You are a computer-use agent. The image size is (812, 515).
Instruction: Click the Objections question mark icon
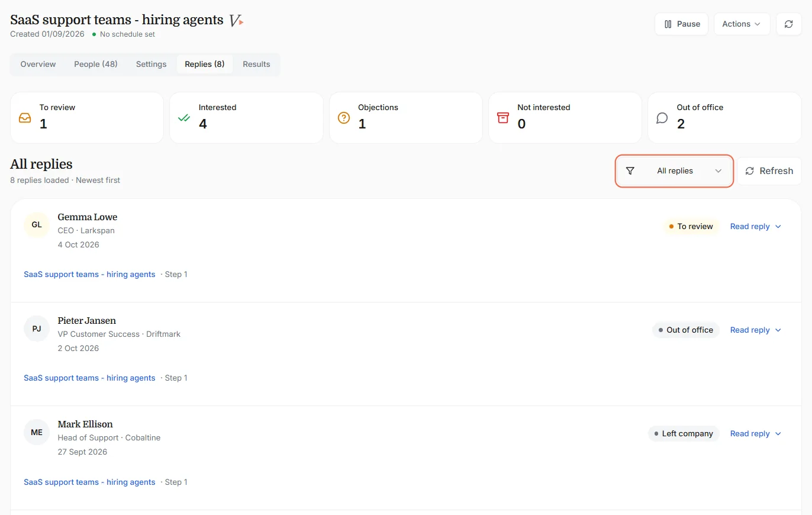tap(344, 118)
